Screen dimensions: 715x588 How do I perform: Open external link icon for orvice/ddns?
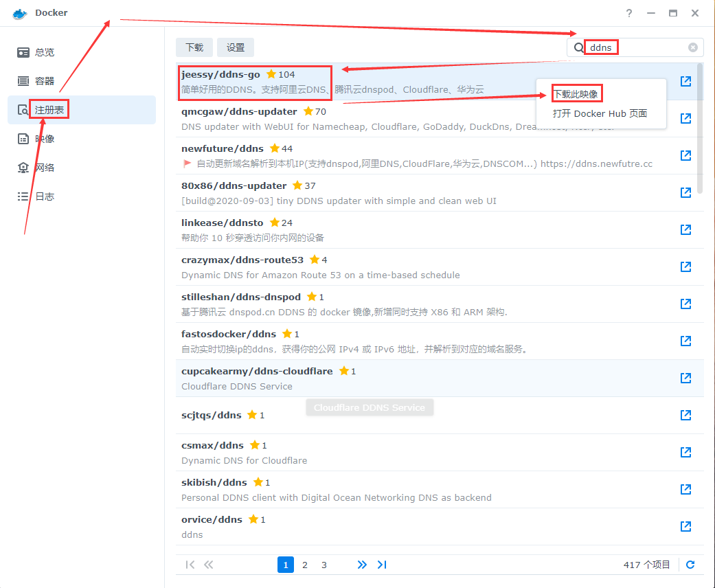[x=685, y=526]
